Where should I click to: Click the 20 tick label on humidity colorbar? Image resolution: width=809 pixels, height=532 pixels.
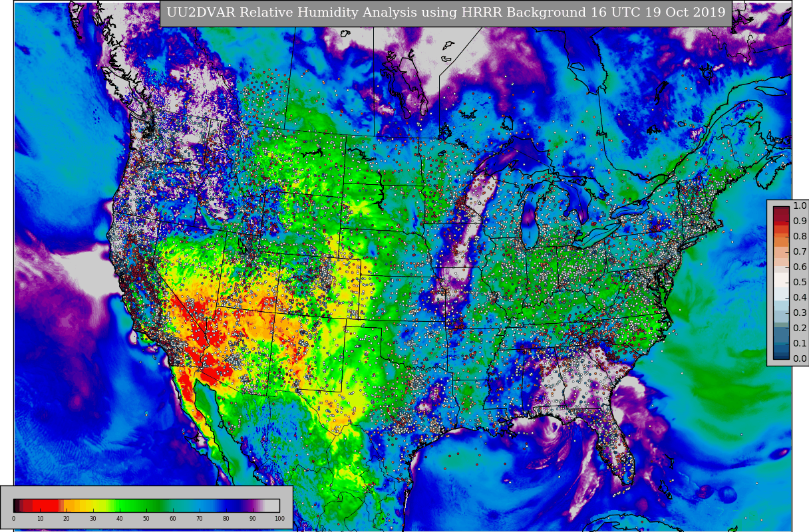[x=67, y=519]
